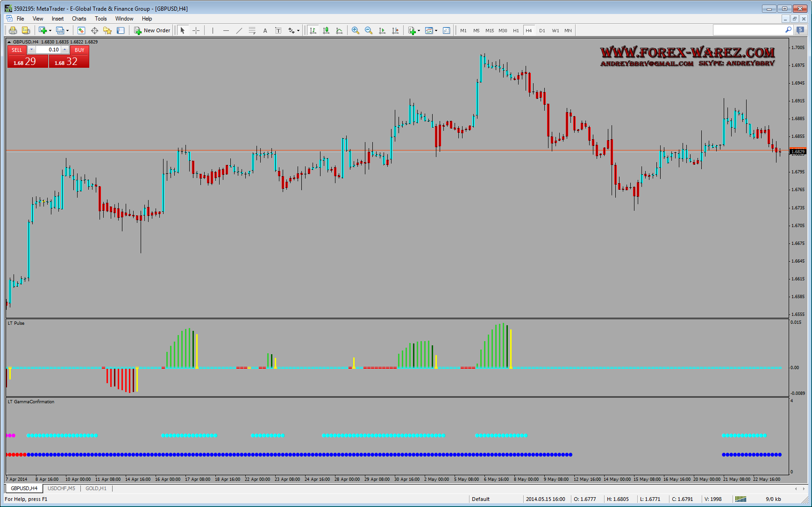Open the Data Window crosshair-circle icon

tap(94, 30)
